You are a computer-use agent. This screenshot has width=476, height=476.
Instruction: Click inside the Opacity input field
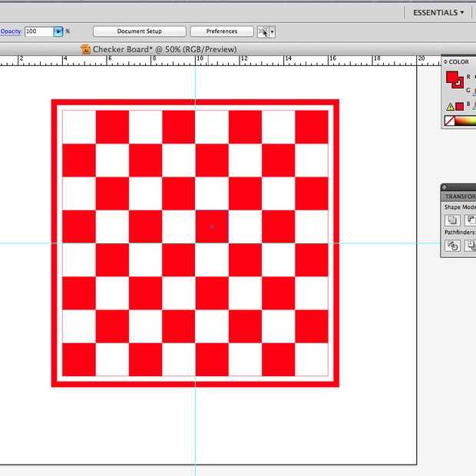click(38, 31)
